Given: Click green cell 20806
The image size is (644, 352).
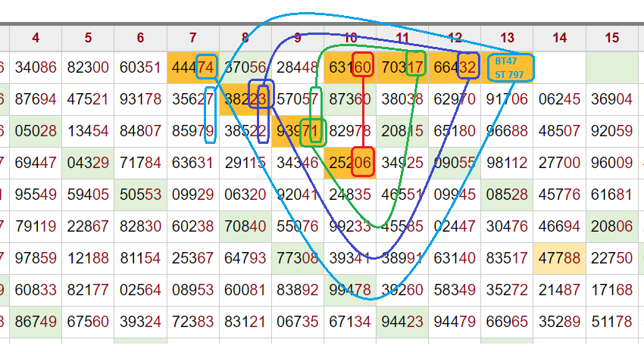Looking at the screenshot, I should pos(611,225).
